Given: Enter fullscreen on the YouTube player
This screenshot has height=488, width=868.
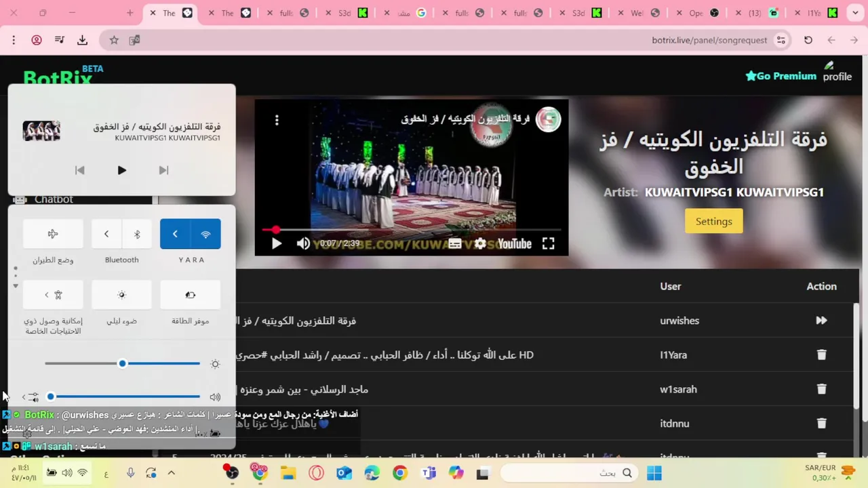Looking at the screenshot, I should point(548,243).
